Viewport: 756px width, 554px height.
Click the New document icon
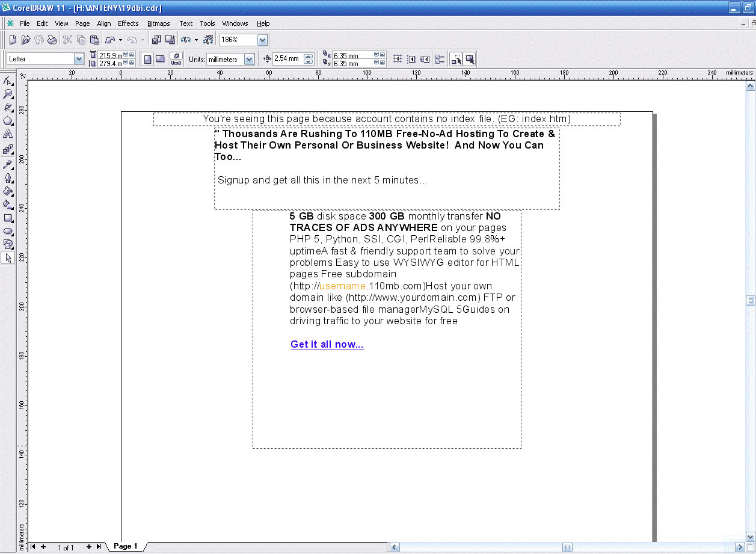pos(13,40)
